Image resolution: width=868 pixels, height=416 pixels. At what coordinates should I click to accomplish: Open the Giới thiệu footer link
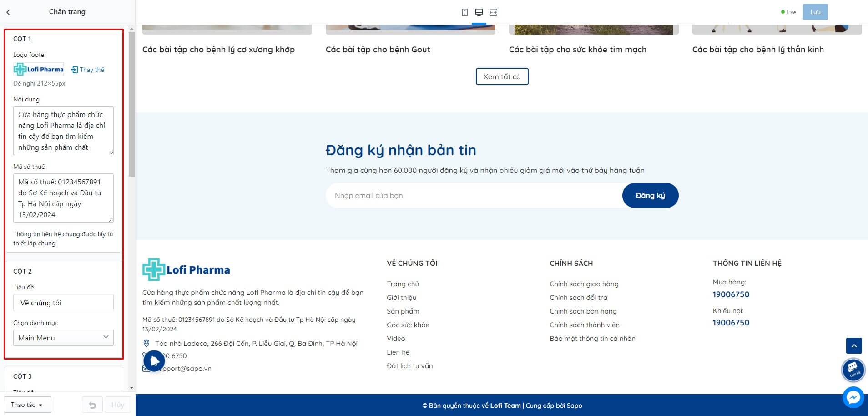[x=402, y=298]
